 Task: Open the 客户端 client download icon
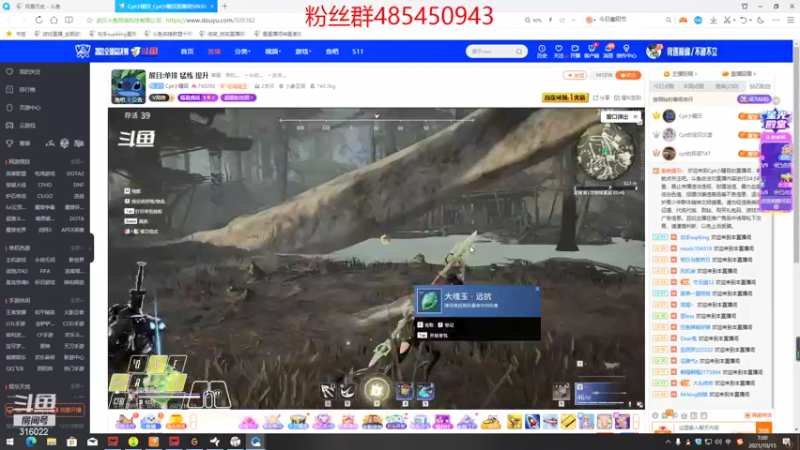click(591, 51)
